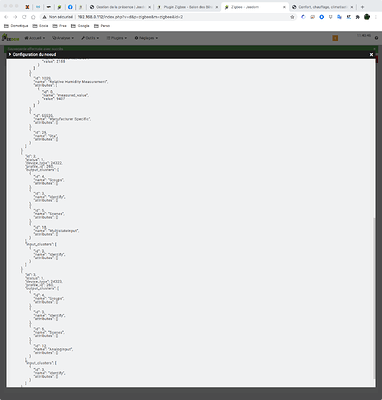
Task: Open the Domotique bookmarks folder
Action: click(16, 26)
